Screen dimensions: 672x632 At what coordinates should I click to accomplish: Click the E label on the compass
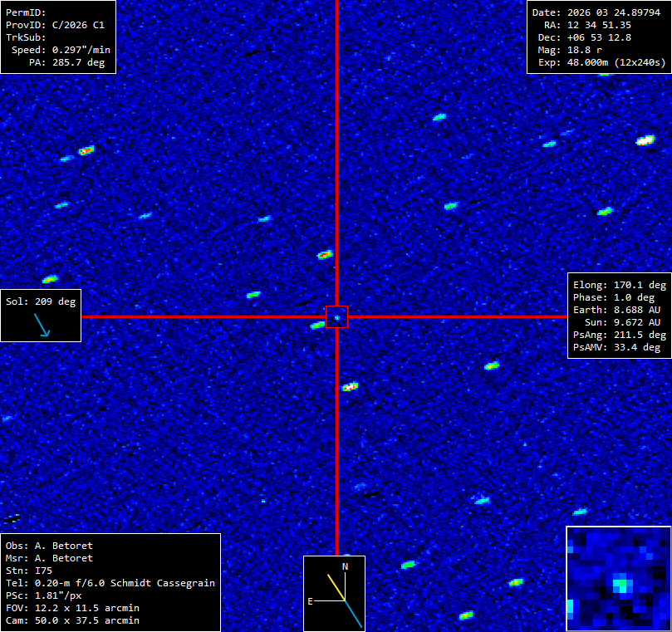pyautogui.click(x=310, y=600)
